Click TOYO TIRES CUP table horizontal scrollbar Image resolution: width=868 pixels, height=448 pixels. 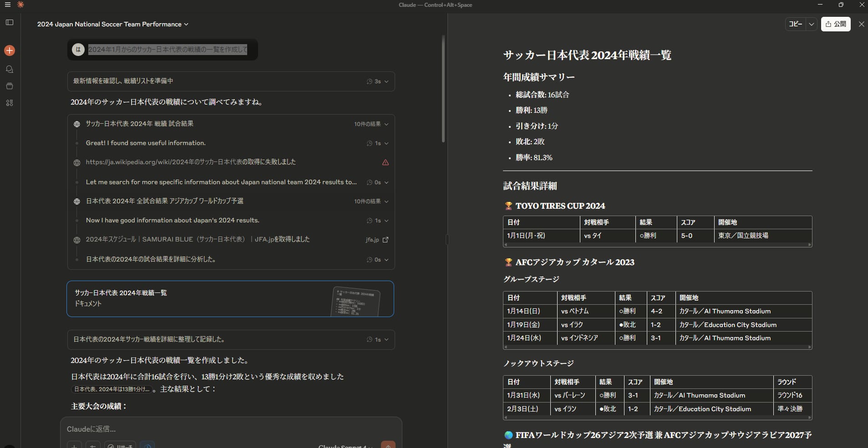tap(657, 245)
